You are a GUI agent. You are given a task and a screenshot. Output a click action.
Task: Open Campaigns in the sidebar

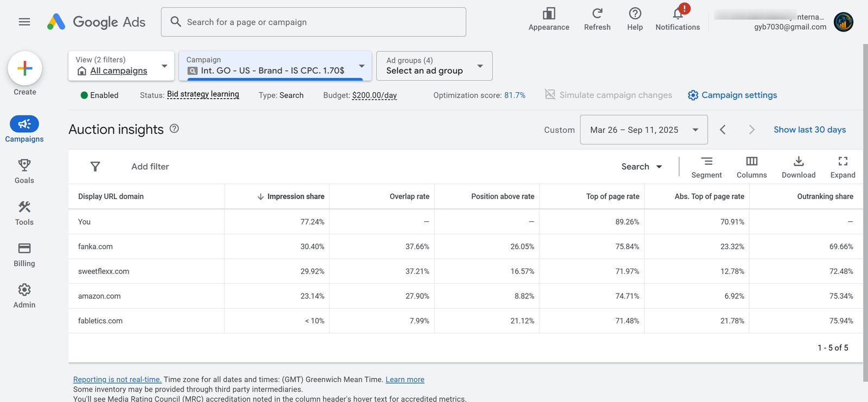(x=24, y=129)
